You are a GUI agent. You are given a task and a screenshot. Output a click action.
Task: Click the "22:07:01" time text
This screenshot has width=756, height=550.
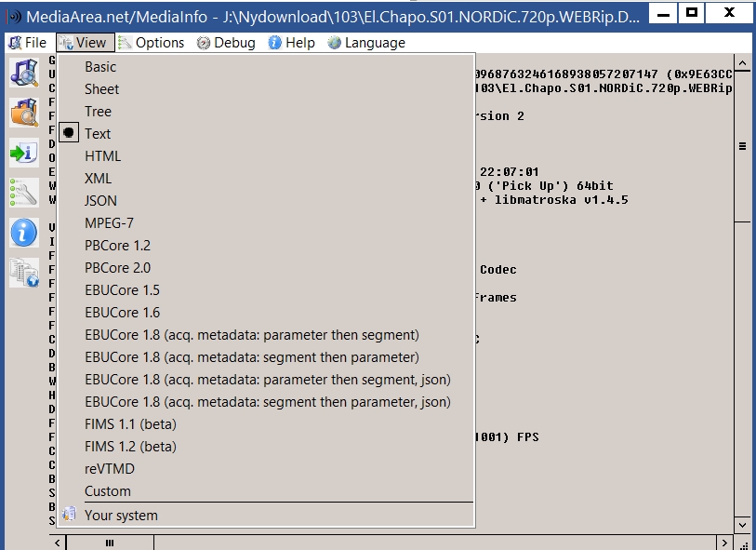point(510,172)
